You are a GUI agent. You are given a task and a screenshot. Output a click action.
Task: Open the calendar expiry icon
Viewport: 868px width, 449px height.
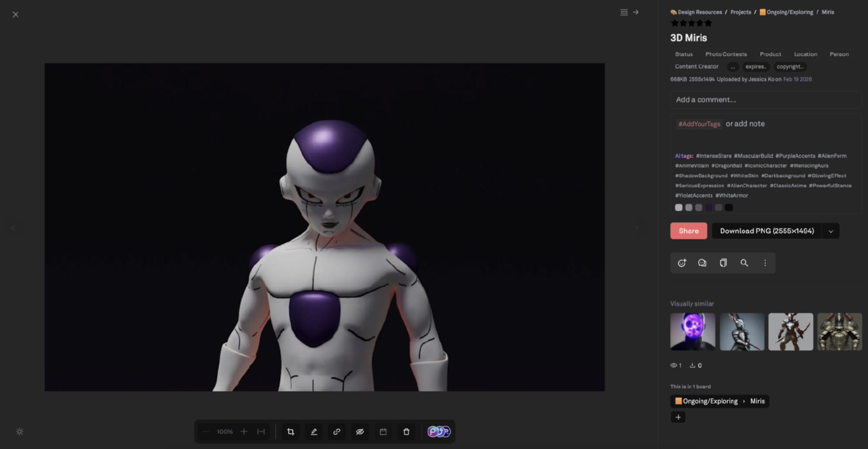383,431
